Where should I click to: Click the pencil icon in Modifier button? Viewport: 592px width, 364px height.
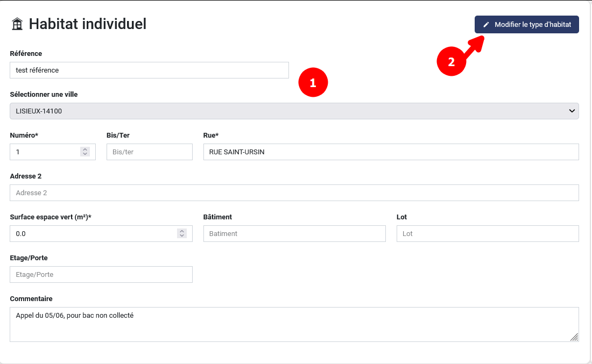(x=487, y=25)
